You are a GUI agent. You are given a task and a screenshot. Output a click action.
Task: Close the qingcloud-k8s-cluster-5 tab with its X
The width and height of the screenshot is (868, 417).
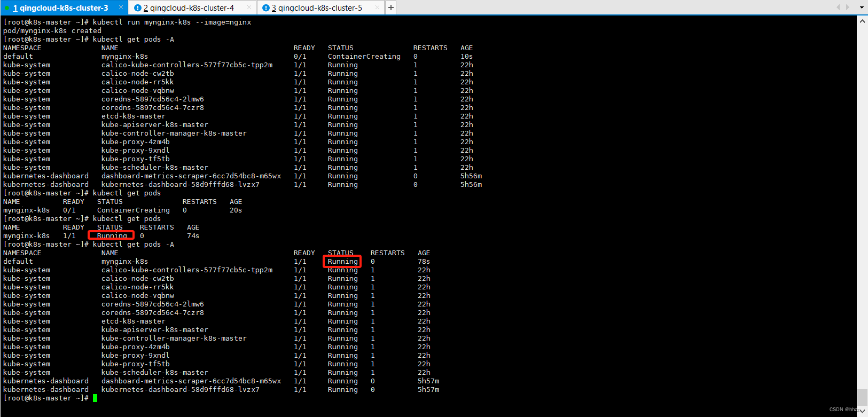(377, 7)
